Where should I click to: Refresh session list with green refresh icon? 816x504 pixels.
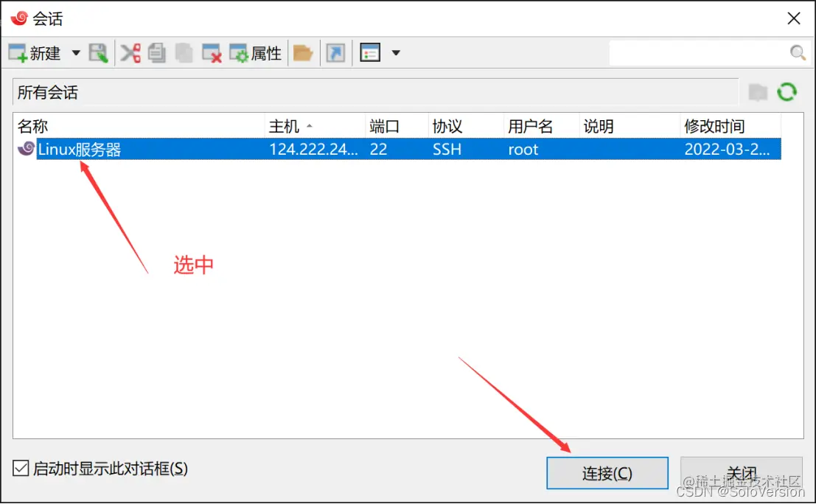click(787, 91)
